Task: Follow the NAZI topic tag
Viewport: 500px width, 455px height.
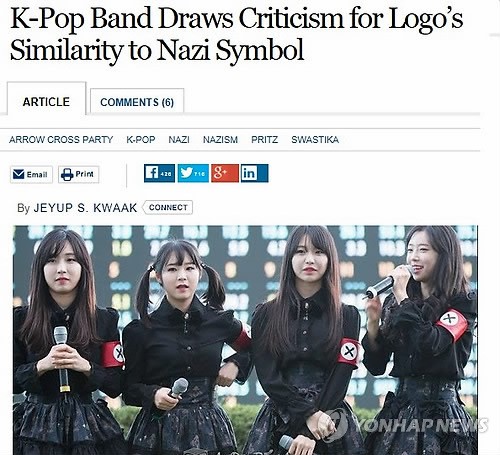Action: 179,139
